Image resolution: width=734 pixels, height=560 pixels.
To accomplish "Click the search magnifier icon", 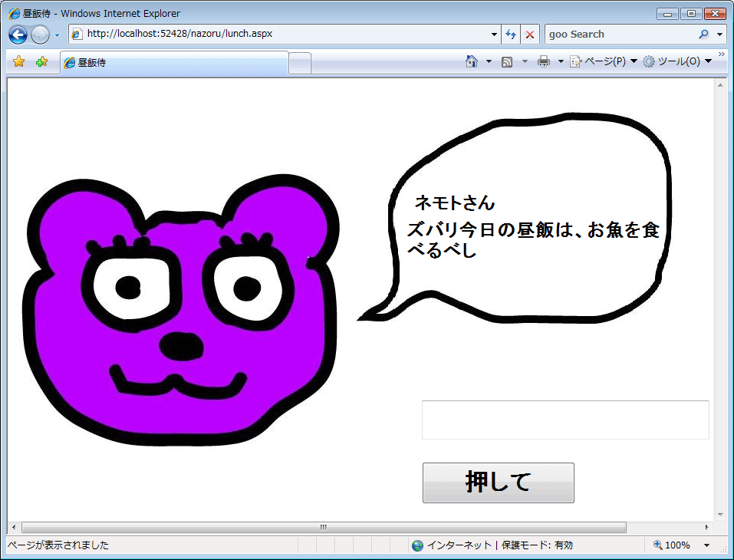I will [703, 35].
